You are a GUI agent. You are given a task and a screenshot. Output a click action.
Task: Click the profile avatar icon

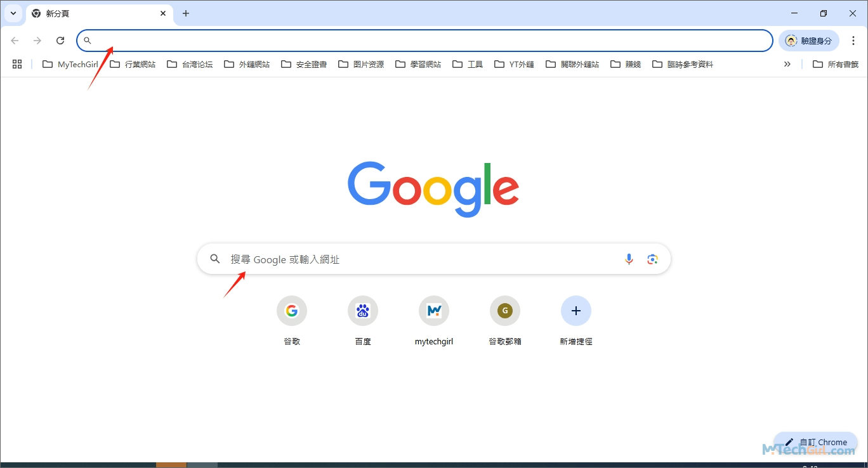click(x=791, y=40)
